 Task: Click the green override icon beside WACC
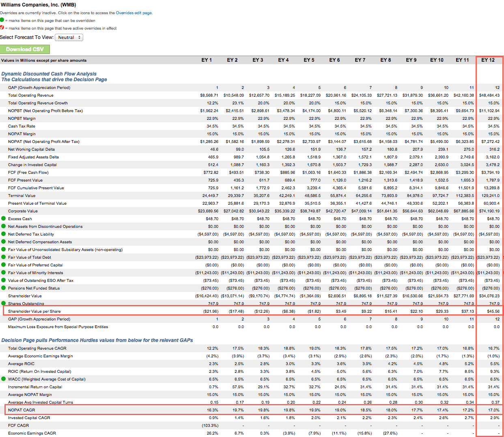(x=3, y=379)
